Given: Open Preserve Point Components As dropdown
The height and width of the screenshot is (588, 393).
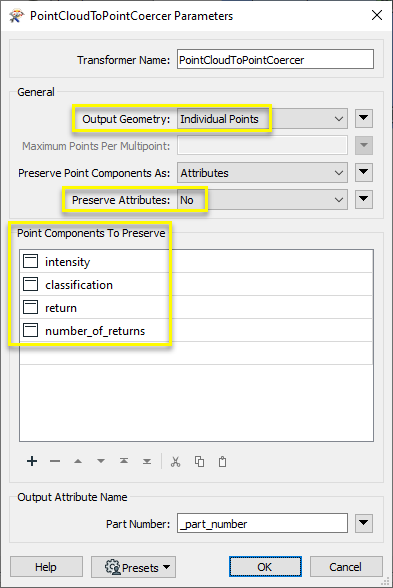Looking at the screenshot, I should coord(262,173).
